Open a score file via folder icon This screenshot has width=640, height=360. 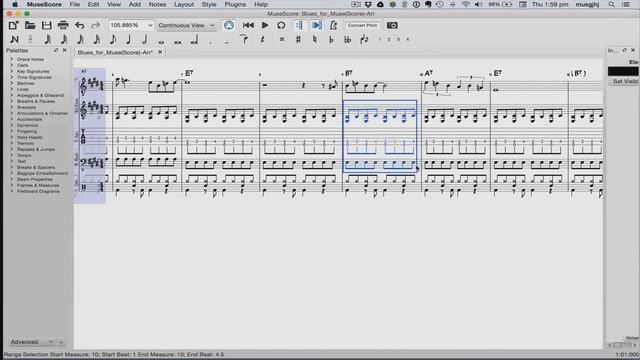tap(30, 25)
